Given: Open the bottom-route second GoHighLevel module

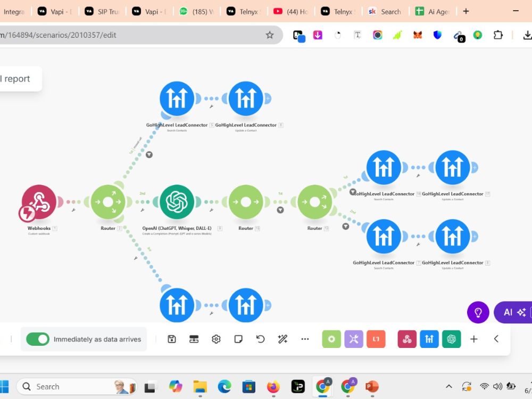Looking at the screenshot, I should point(246,305).
